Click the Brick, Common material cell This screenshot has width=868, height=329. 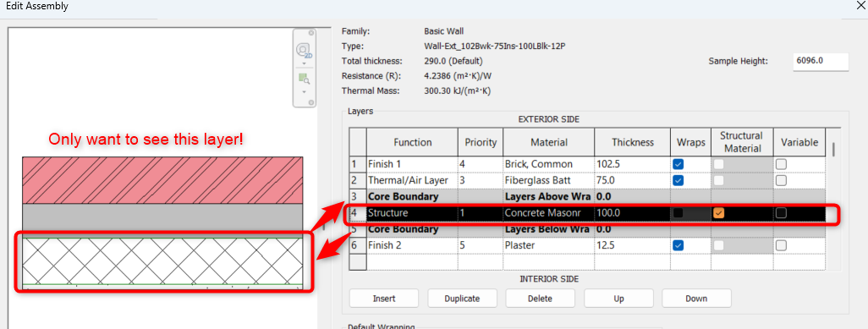click(548, 164)
